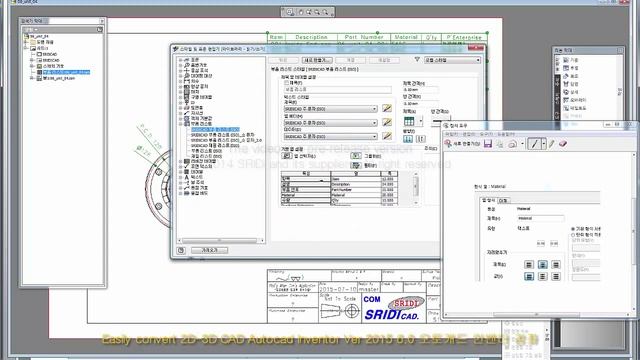Click the Copy icon in Snipping Tool
This screenshot has height=360, width=640.
coord(500,144)
